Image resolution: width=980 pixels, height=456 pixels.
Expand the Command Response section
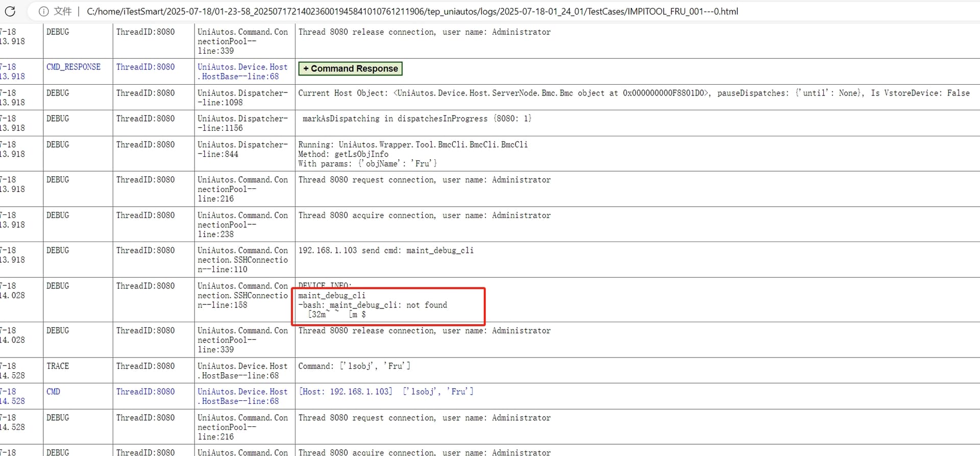[x=350, y=68]
